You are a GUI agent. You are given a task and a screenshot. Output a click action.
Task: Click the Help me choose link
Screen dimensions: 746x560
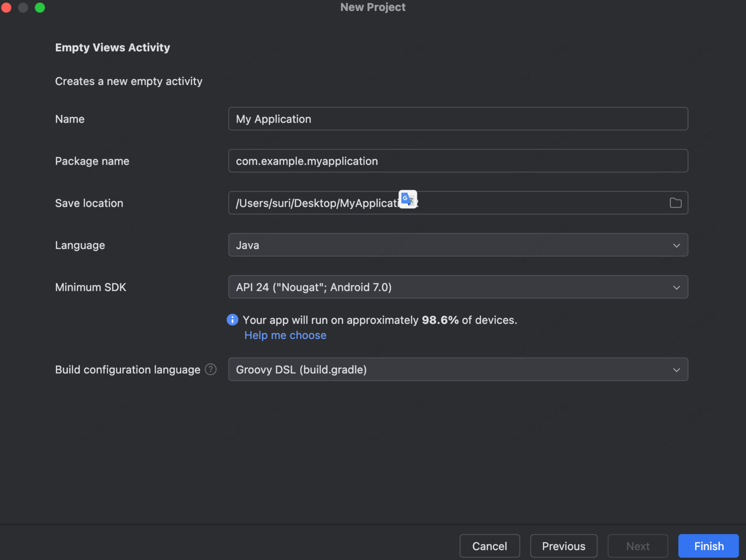point(285,335)
